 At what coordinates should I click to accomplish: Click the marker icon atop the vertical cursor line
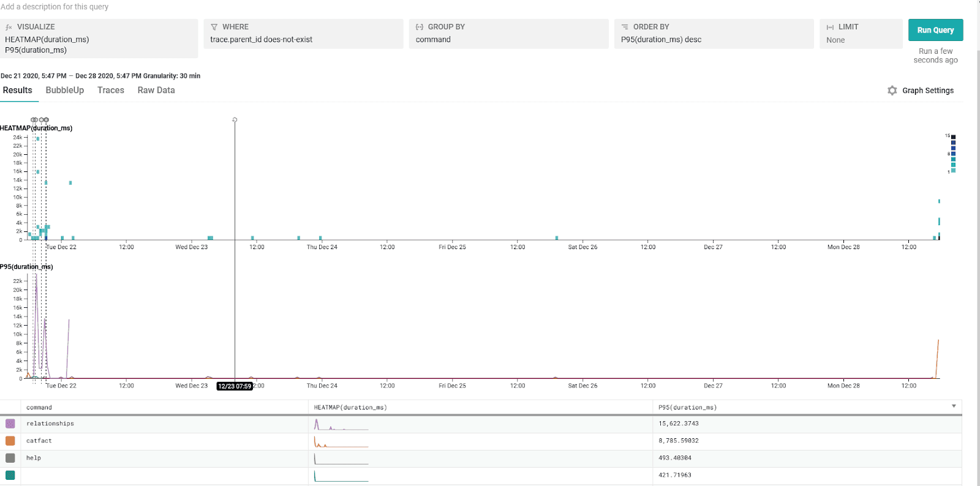pyautogui.click(x=235, y=120)
